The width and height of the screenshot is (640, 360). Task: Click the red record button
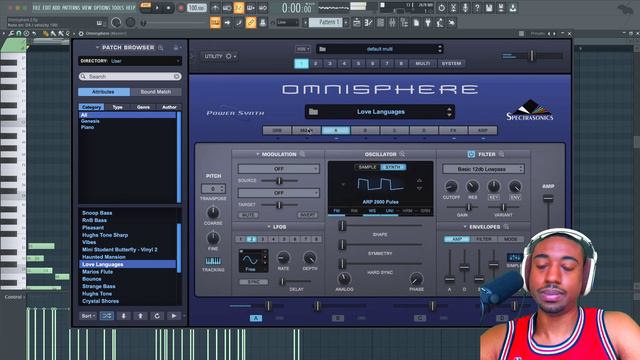click(181, 8)
